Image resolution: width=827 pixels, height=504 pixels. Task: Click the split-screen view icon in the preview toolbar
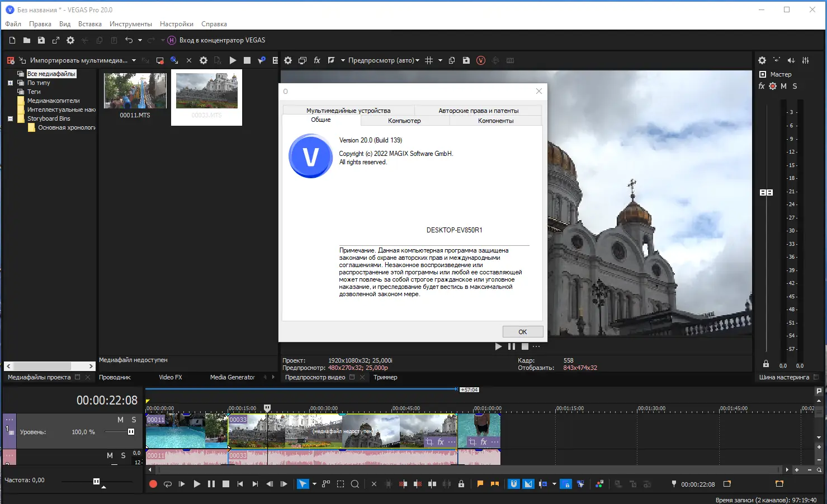tap(331, 60)
